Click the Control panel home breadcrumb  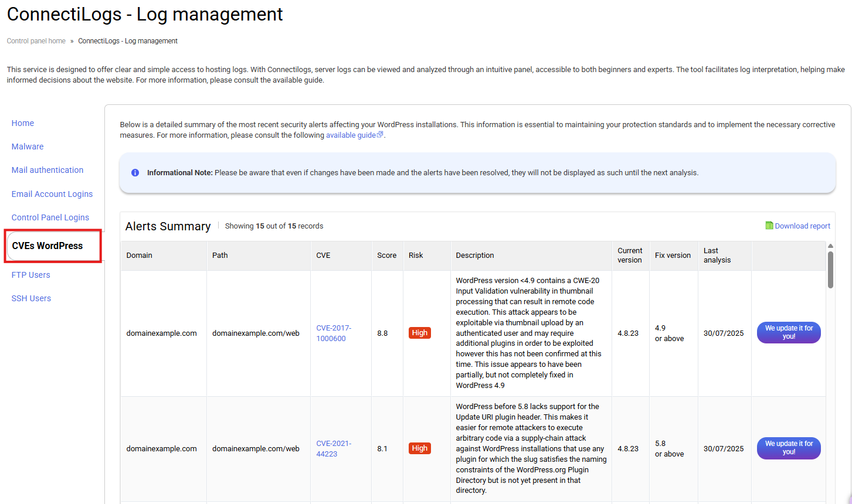pyautogui.click(x=36, y=41)
